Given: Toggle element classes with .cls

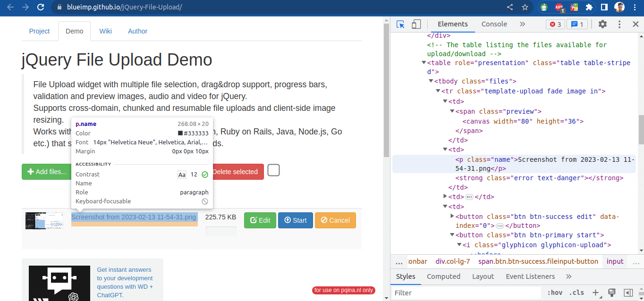Looking at the screenshot, I should (576, 293).
